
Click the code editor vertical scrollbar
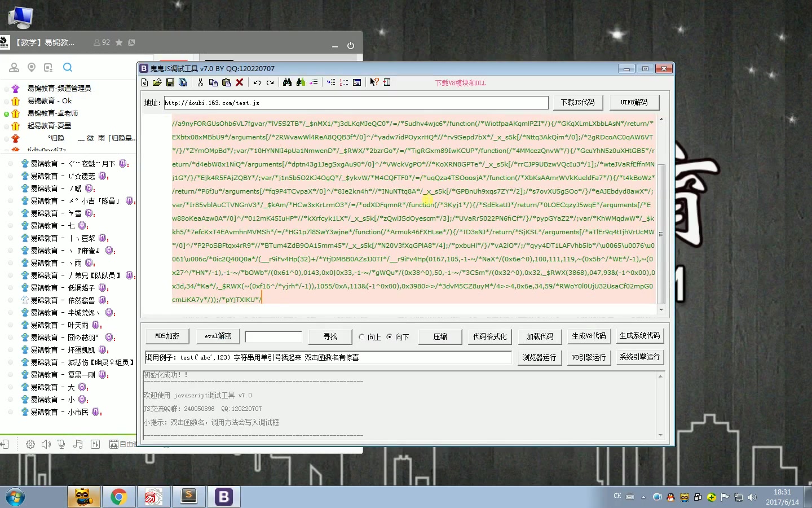click(661, 234)
